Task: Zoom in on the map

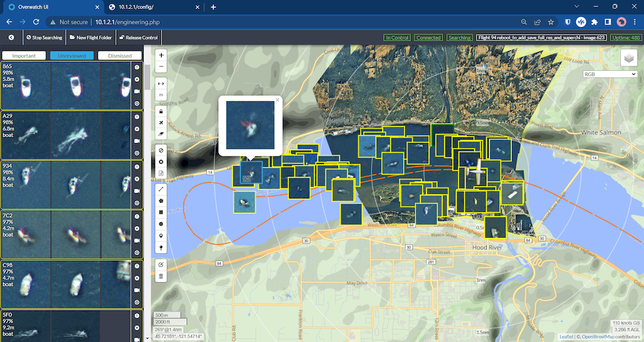Action: tap(161, 55)
